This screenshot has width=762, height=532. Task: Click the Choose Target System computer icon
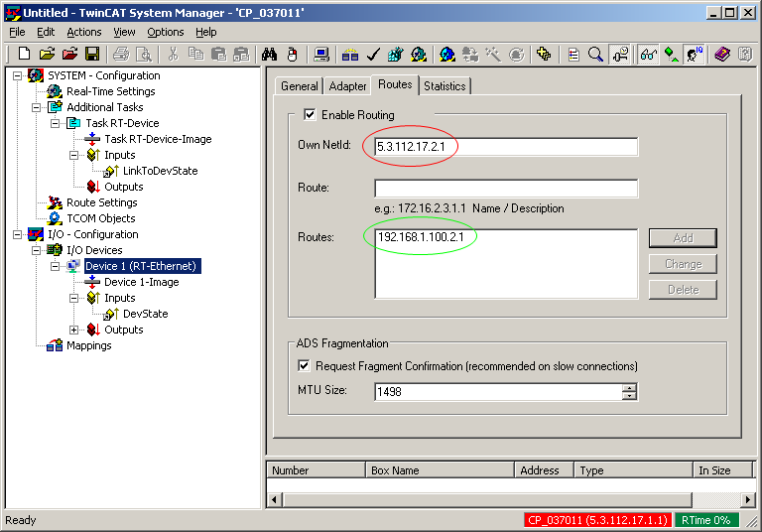pos(321,54)
